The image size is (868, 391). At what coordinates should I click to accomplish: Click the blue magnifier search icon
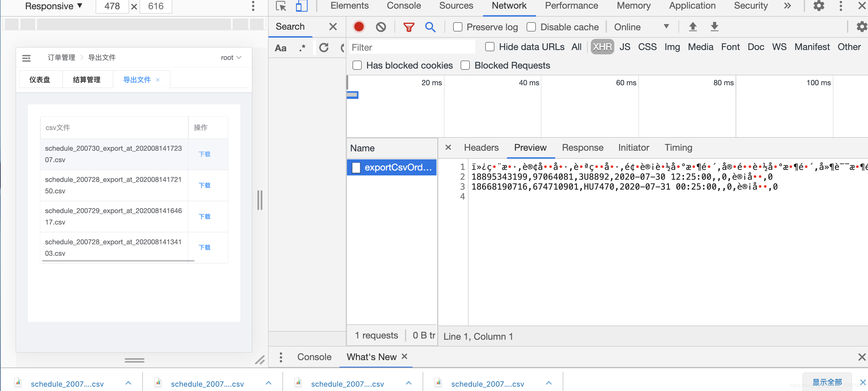point(430,27)
